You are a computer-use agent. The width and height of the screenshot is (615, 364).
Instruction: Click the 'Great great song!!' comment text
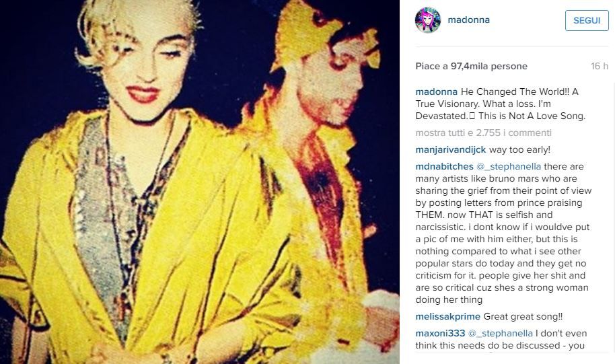coord(523,316)
